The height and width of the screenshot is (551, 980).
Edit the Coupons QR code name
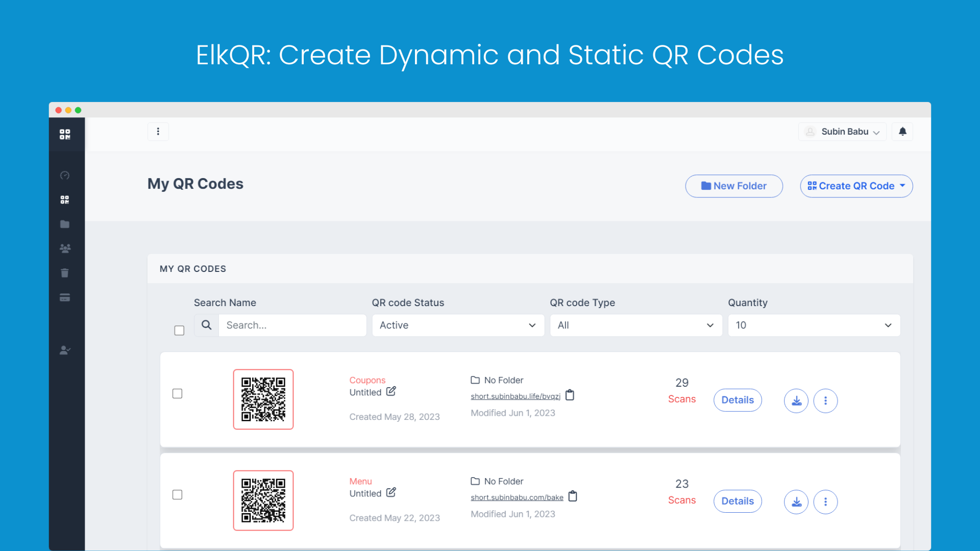click(391, 392)
